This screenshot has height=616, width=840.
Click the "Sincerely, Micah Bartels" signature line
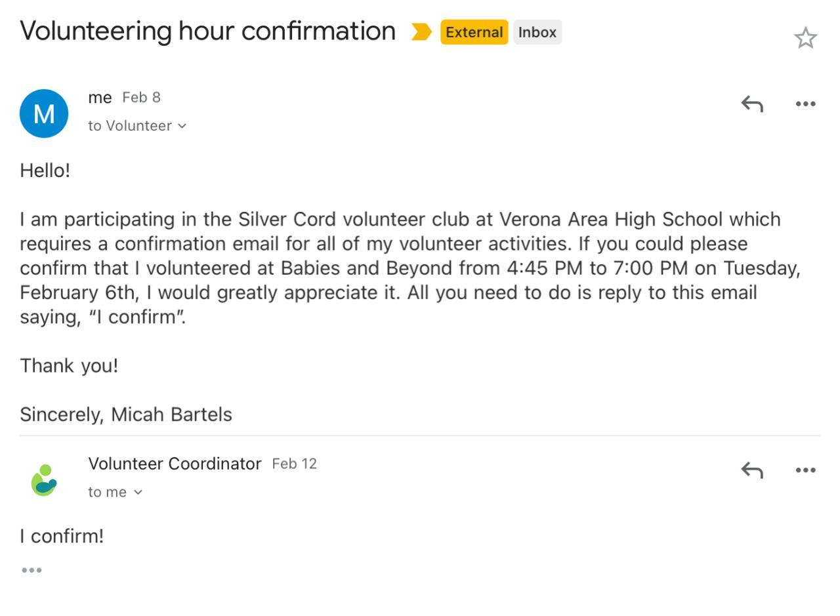point(126,415)
